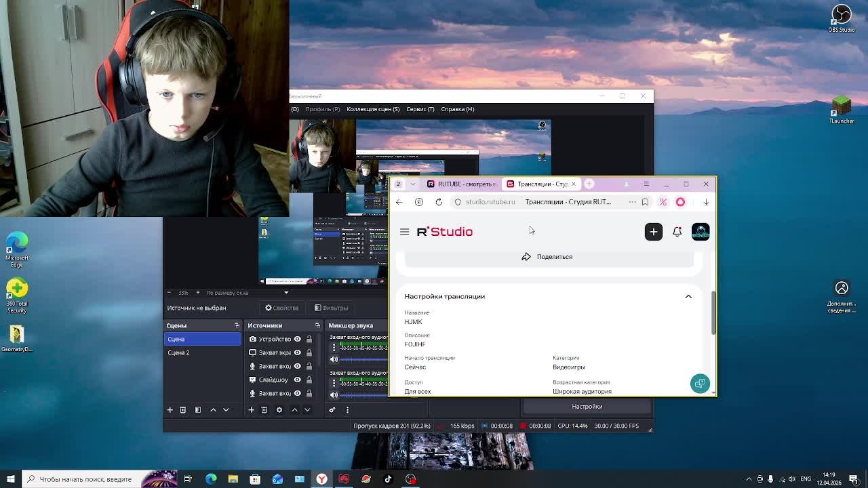This screenshot has width=868, height=488.
Task: Open the Профиль menu in OBS
Action: click(323, 109)
